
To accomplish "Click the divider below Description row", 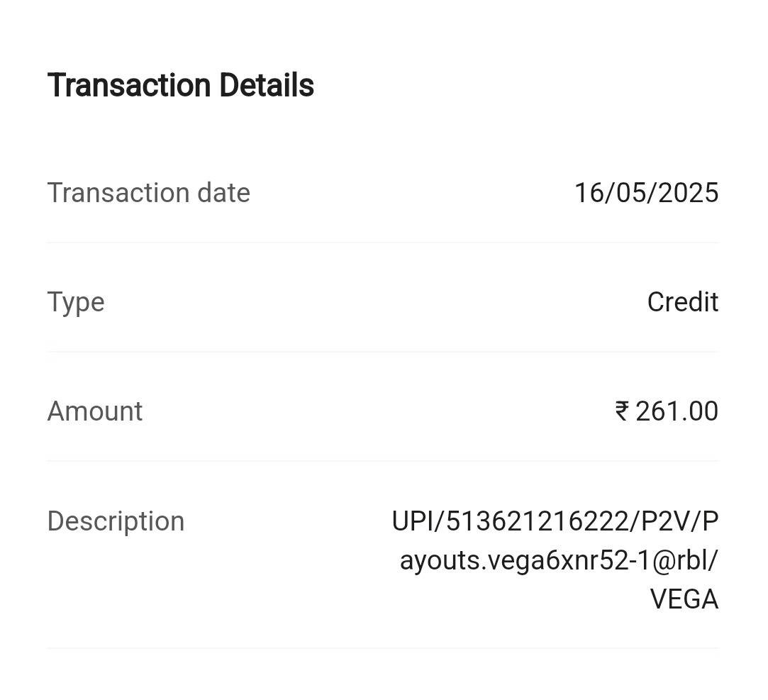I will (383, 648).
